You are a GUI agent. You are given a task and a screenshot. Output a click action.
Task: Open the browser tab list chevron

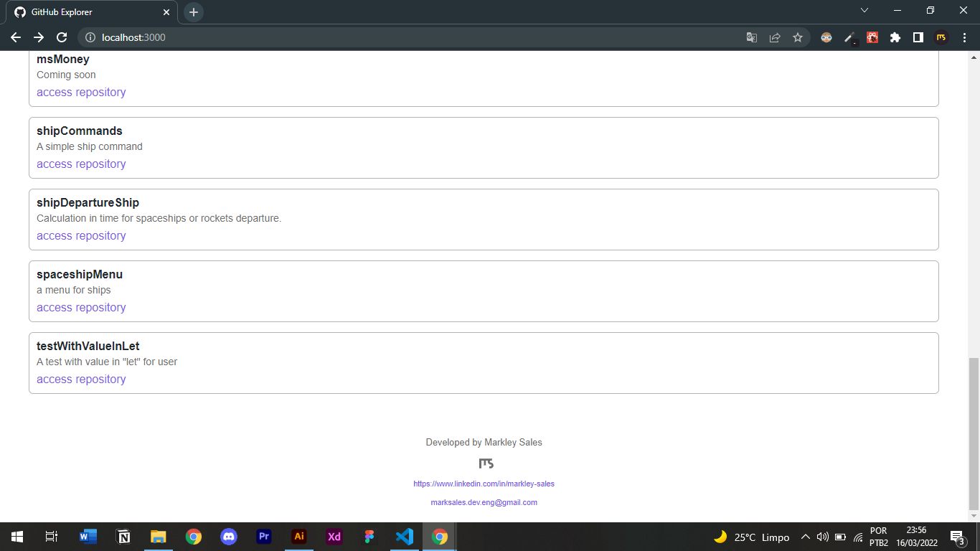tap(864, 11)
